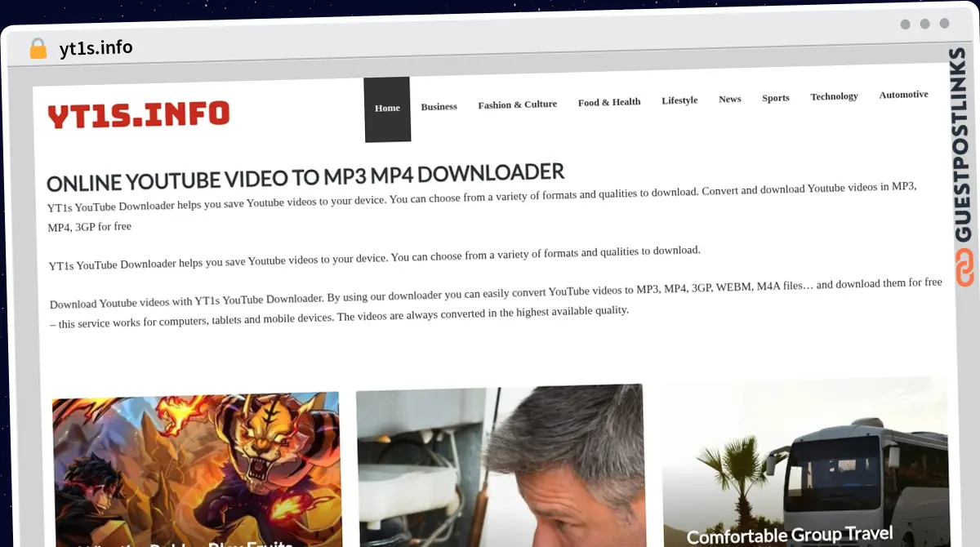Click the yt1s.info address text
980x547 pixels.
click(96, 48)
